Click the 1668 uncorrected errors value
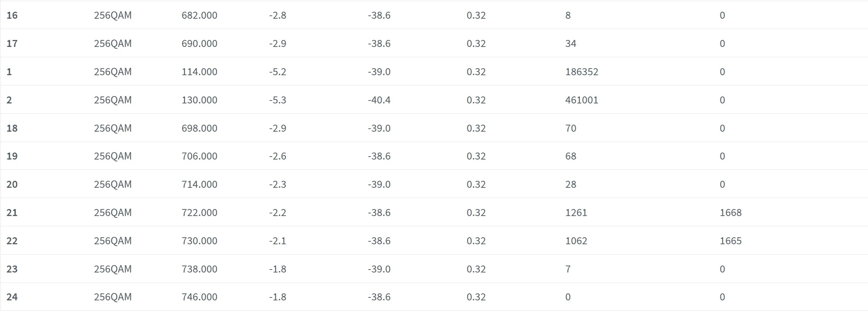Image resolution: width=868 pixels, height=311 pixels. click(x=731, y=213)
